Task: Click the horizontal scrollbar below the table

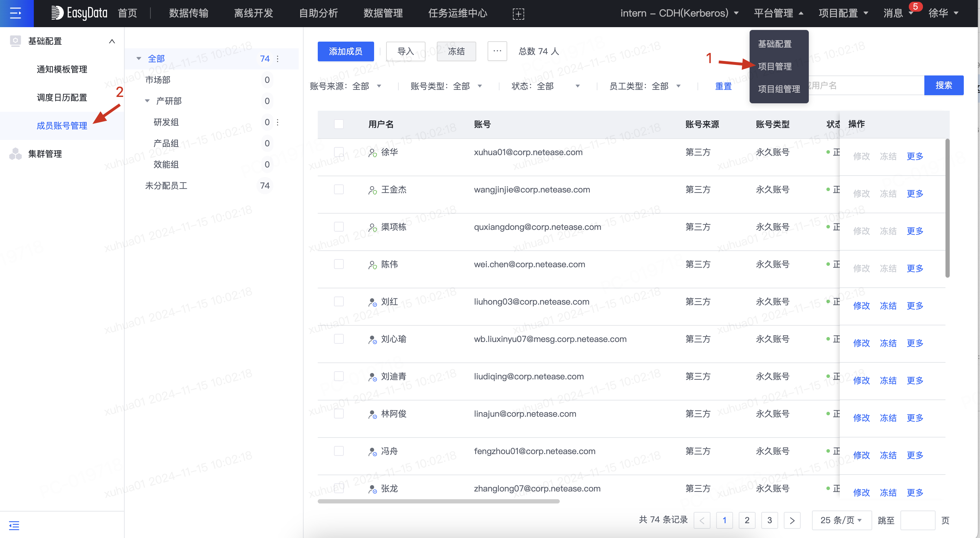Action: [438, 501]
